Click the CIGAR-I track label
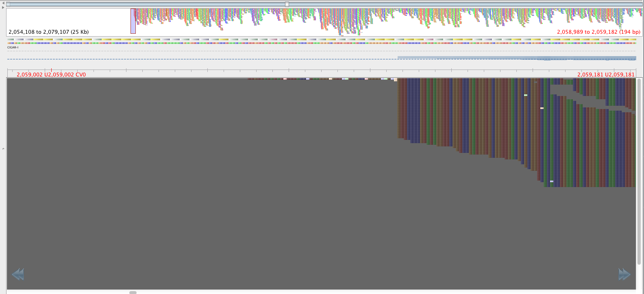Image resolution: width=644 pixels, height=294 pixels. click(x=13, y=48)
